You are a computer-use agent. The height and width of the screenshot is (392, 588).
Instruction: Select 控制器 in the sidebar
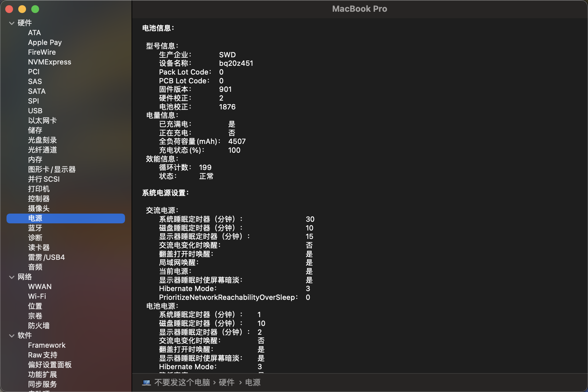click(39, 199)
